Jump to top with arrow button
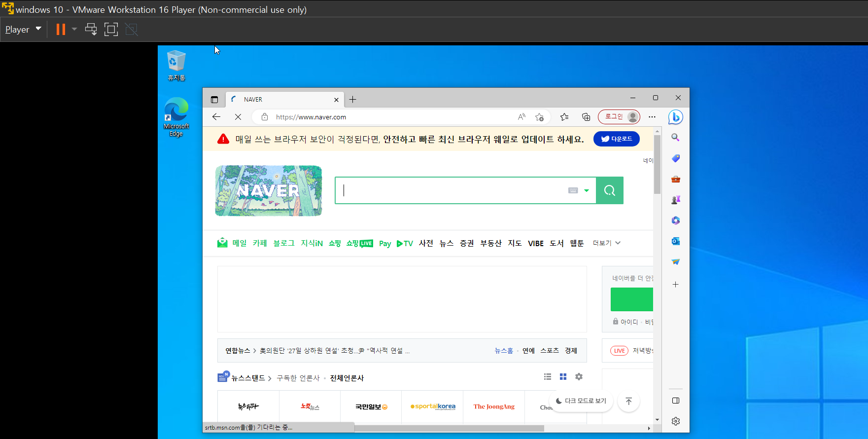This screenshot has width=868, height=439. point(628,401)
